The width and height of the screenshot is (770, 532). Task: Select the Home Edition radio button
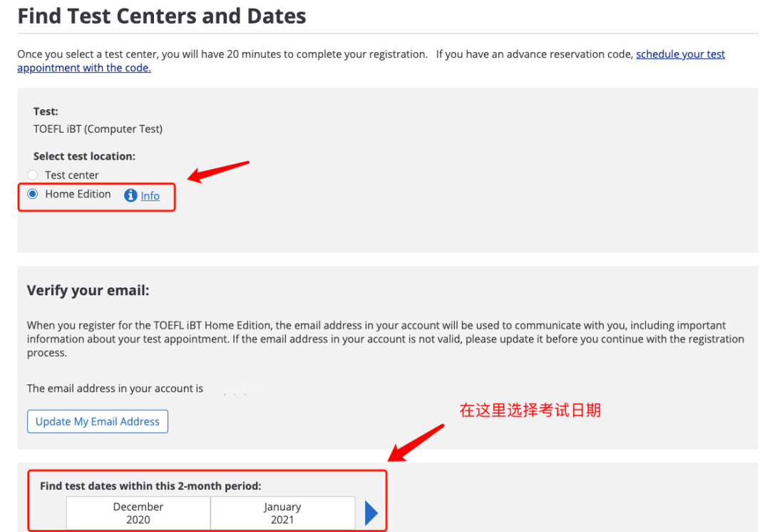(32, 194)
